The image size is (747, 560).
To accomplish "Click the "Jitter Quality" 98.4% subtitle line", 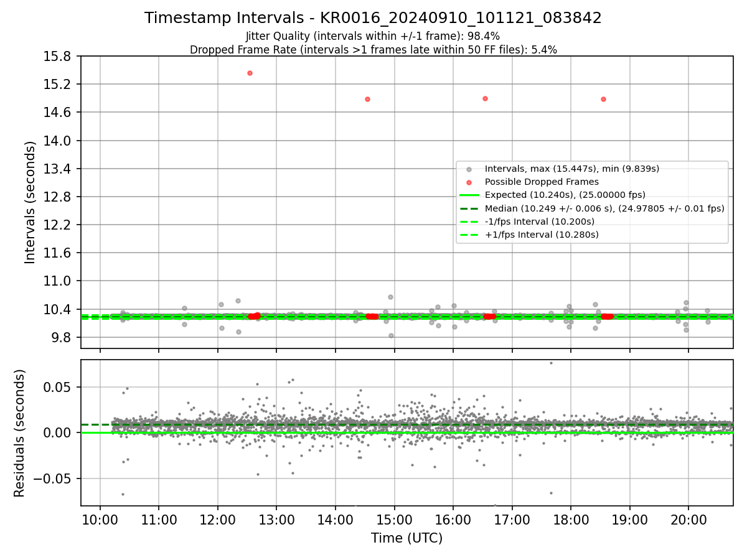I will (373, 36).
